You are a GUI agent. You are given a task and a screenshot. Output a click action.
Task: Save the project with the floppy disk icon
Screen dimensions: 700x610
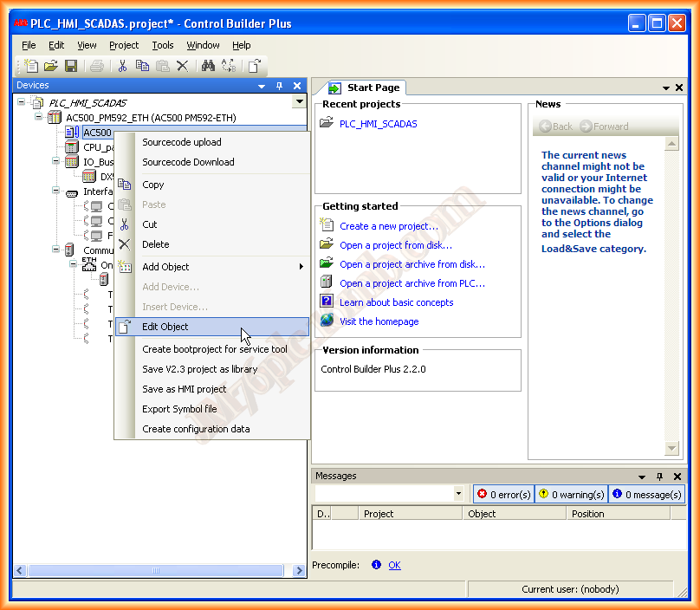pyautogui.click(x=71, y=66)
